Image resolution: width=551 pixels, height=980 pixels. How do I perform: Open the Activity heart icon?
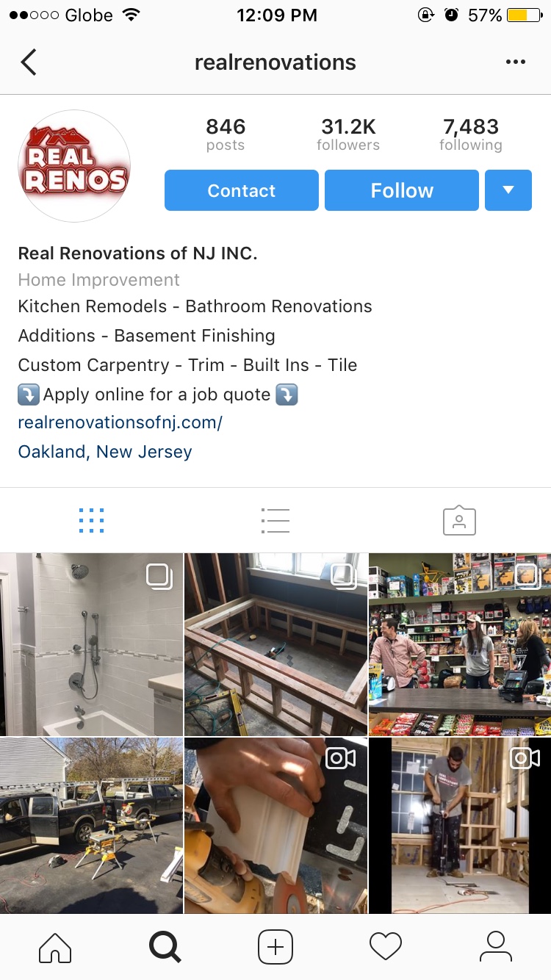pos(386,946)
